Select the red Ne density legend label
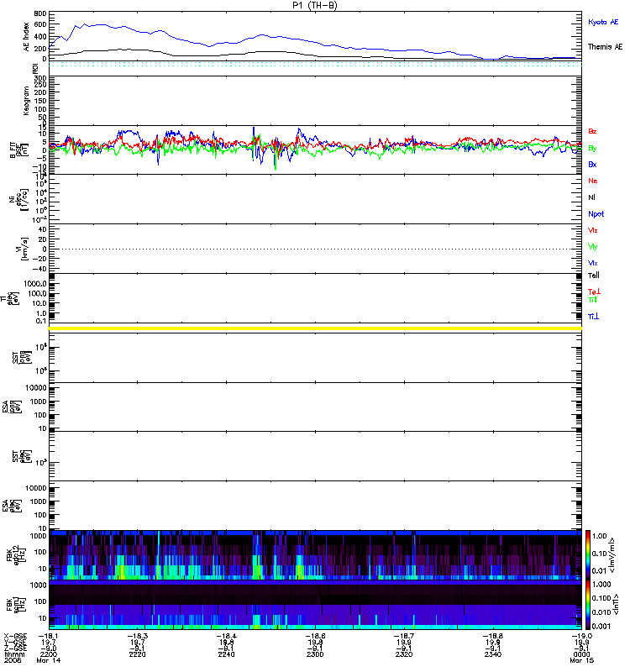The height and width of the screenshot is (672, 630). tap(593, 181)
